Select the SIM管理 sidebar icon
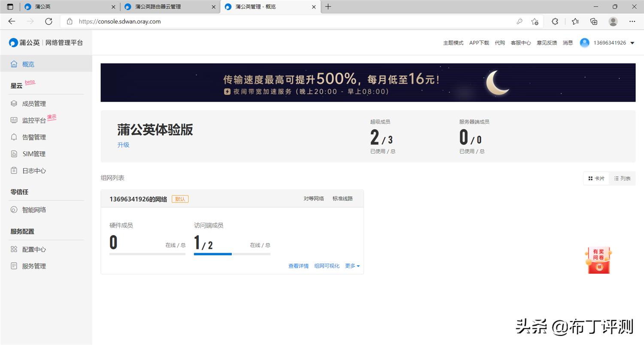 (14, 153)
